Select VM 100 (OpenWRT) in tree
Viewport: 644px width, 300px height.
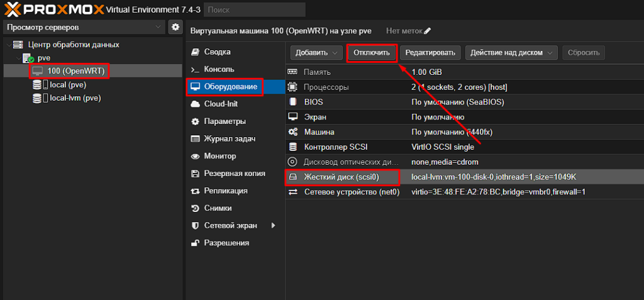[x=76, y=71]
